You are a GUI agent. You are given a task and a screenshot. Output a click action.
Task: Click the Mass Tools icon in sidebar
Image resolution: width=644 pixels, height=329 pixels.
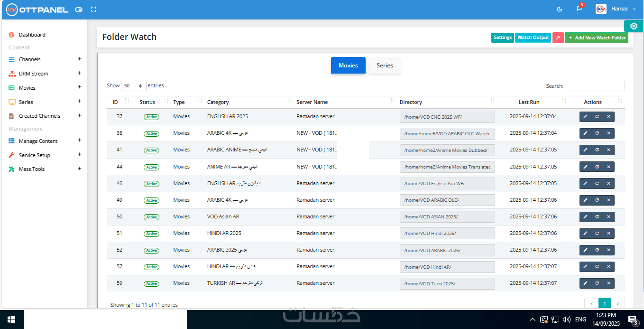click(11, 169)
